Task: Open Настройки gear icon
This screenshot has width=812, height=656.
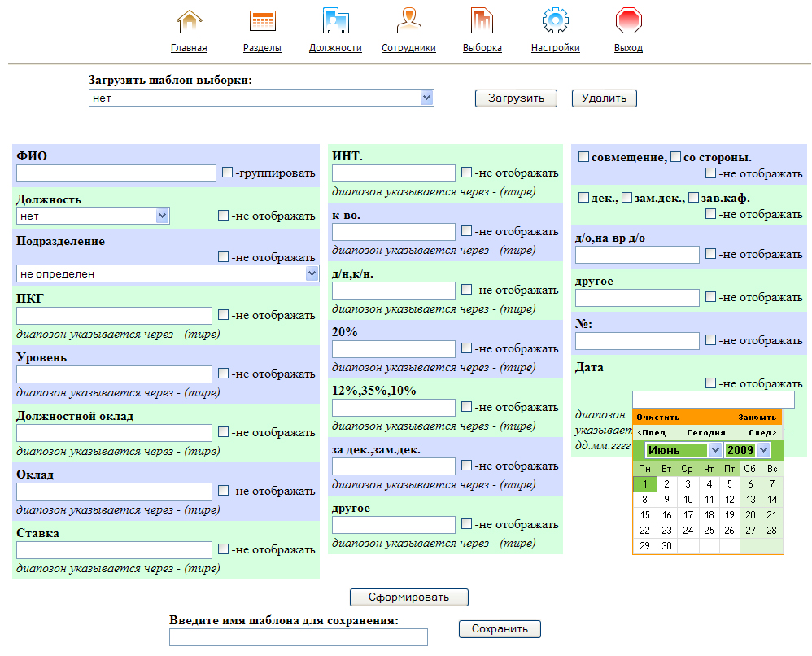Action: pyautogui.click(x=555, y=21)
